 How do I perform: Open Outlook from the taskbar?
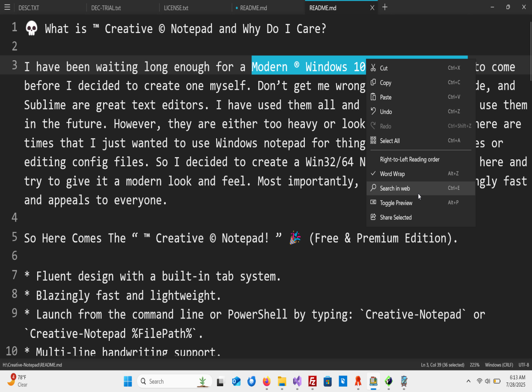tap(236, 381)
